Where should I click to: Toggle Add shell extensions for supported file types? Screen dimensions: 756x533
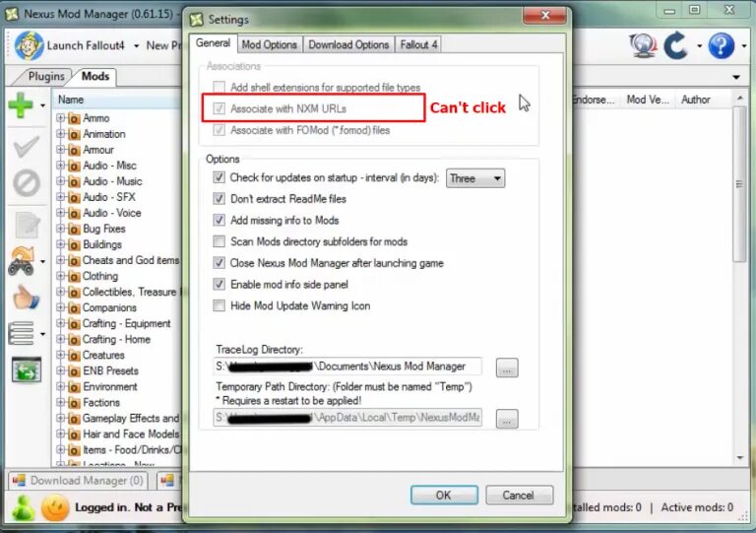pyautogui.click(x=219, y=87)
